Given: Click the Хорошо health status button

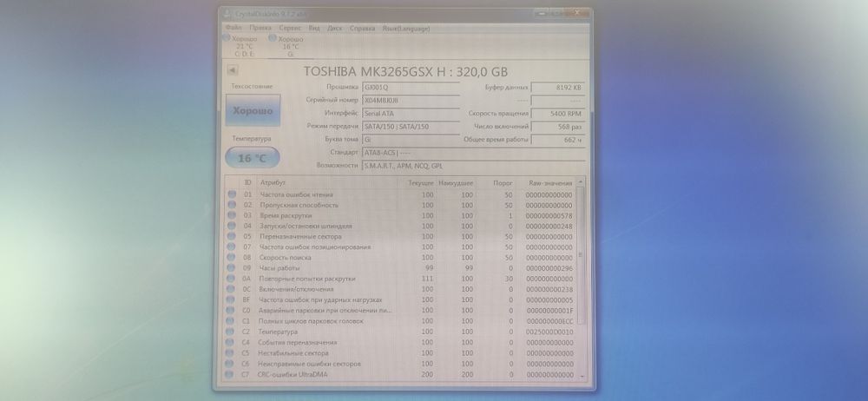Looking at the screenshot, I should click(x=253, y=110).
